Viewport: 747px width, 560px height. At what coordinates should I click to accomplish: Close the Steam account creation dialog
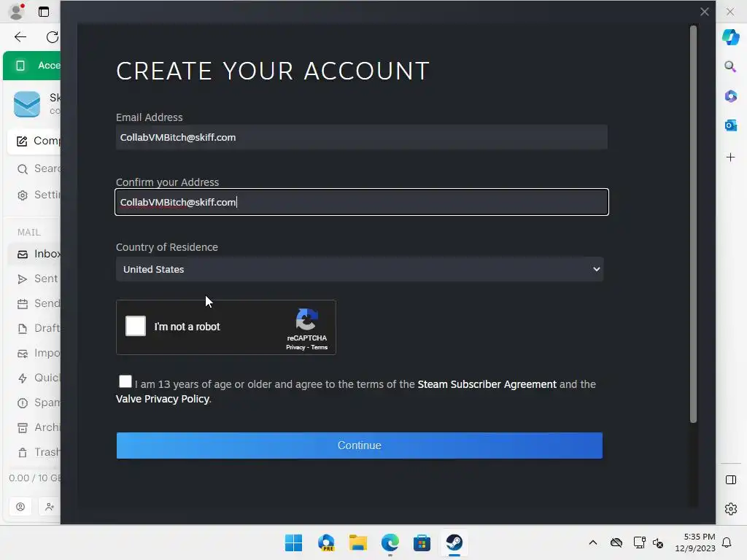[x=705, y=12]
